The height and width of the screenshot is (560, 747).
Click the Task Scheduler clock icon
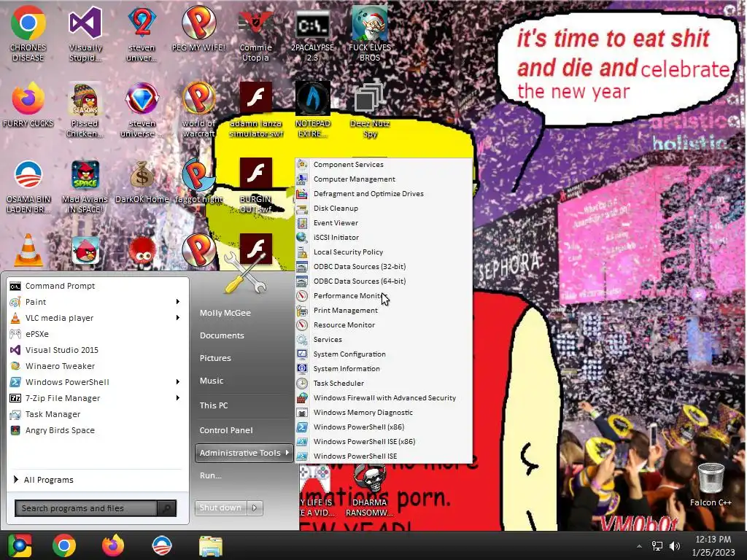(x=302, y=384)
